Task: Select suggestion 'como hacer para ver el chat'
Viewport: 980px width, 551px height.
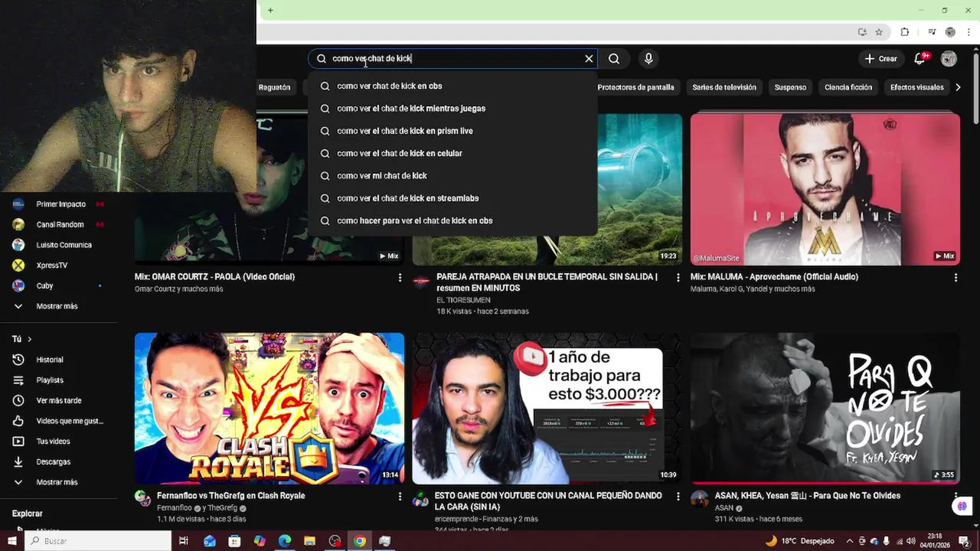Action: [x=452, y=220]
